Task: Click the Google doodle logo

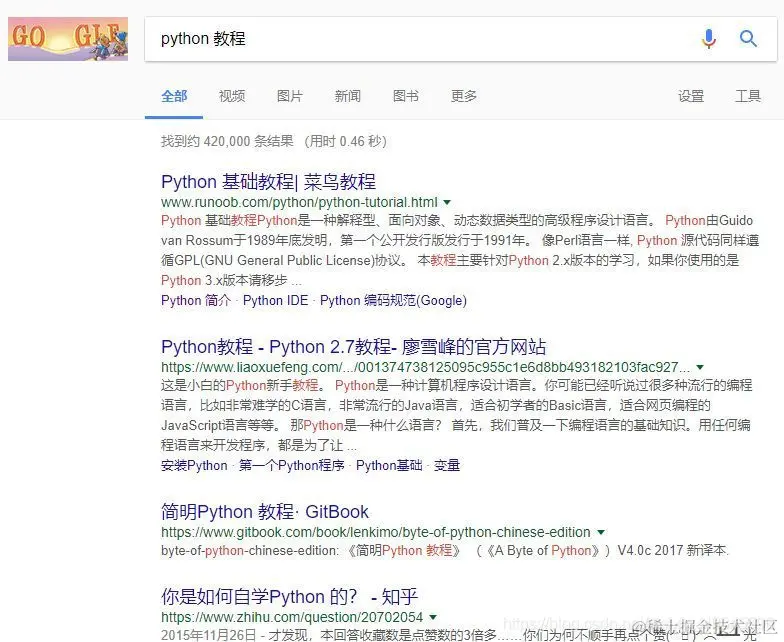Action: pyautogui.click(x=68, y=39)
